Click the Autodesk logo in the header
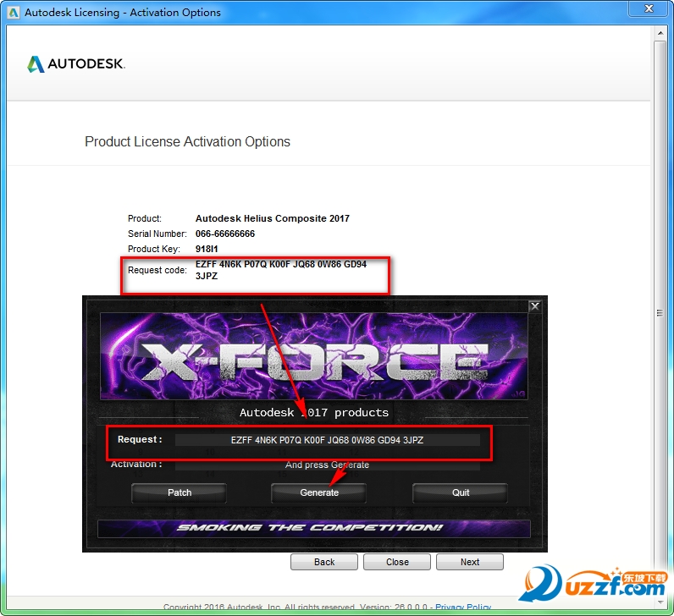The height and width of the screenshot is (616, 674). point(76,64)
